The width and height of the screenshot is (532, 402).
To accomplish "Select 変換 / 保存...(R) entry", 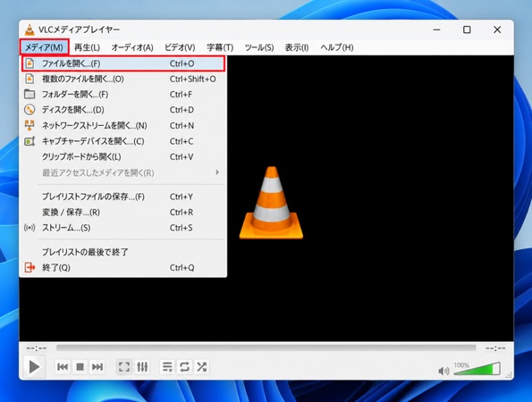I will coord(123,213).
